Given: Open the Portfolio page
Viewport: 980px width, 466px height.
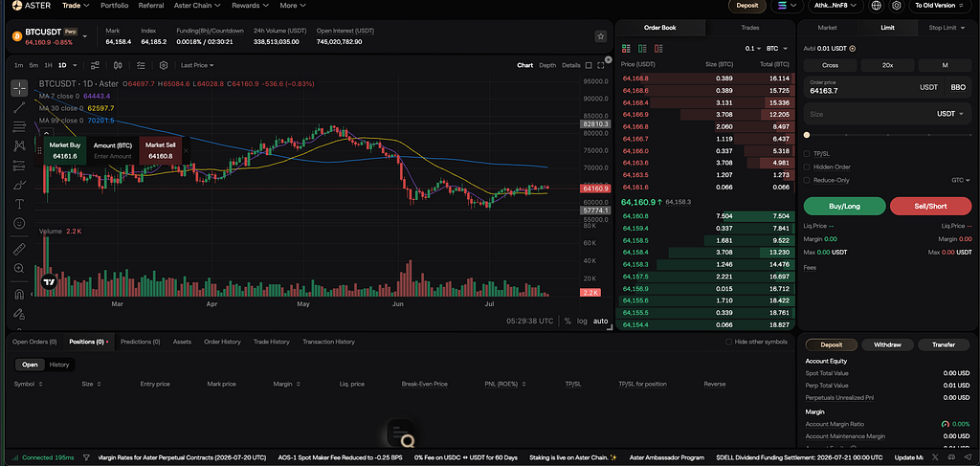Looking at the screenshot, I should [115, 5].
